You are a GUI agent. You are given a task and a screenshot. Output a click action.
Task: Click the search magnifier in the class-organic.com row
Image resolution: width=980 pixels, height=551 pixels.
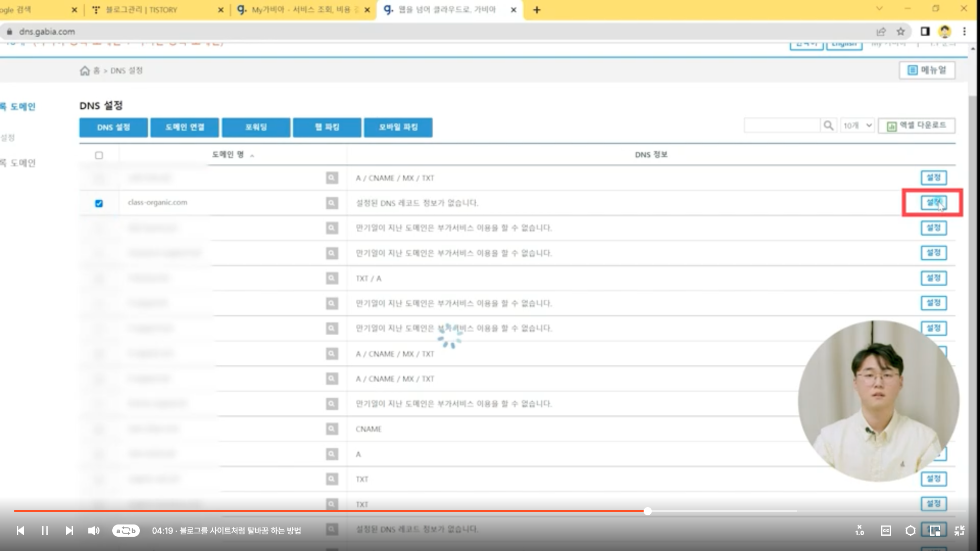click(x=332, y=203)
